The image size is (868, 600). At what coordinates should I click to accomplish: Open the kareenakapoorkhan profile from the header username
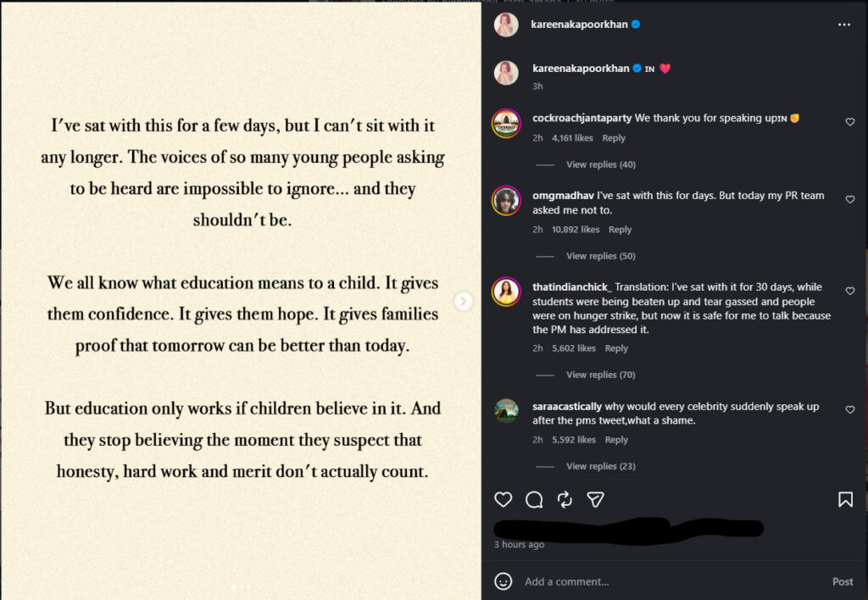579,25
